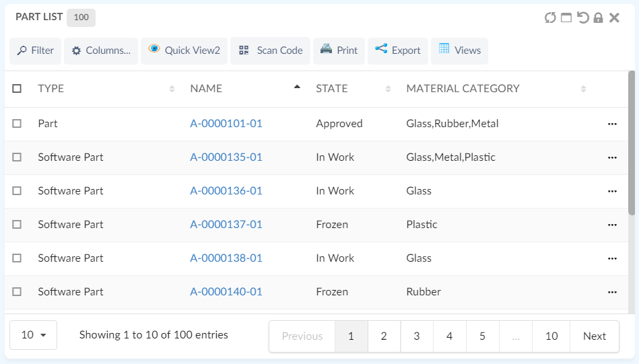This screenshot has height=364, width=639.
Task: Open Quick View2
Action: tap(184, 50)
